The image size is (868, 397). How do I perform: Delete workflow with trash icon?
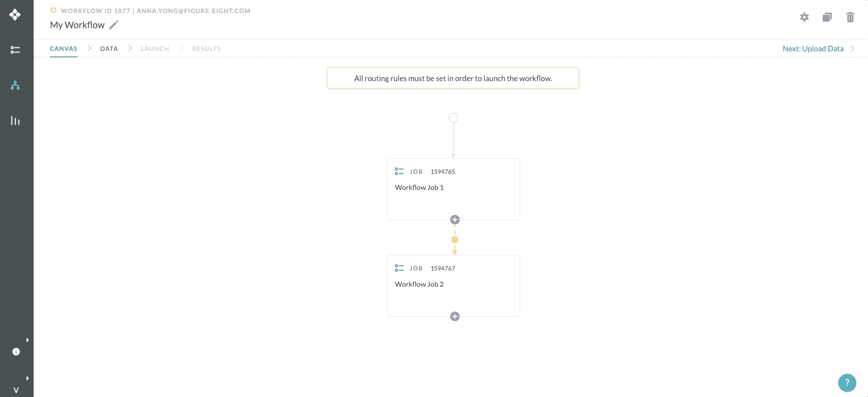point(850,17)
